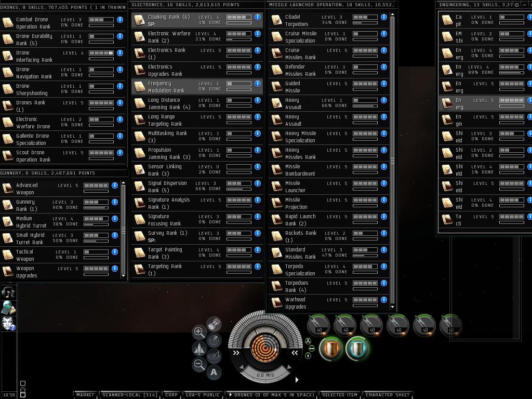Image resolution: width=532 pixels, height=399 pixels.
Task: Expand the HUD options triangle arrow
Action: click(297, 380)
